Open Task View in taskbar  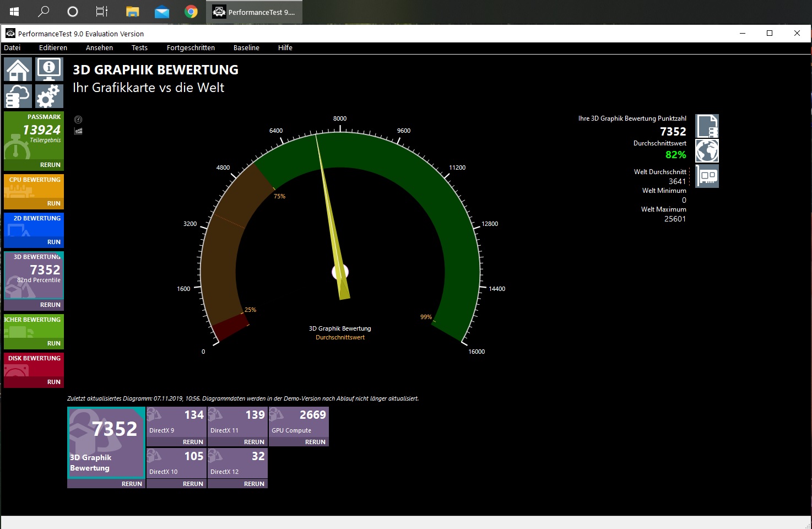pyautogui.click(x=102, y=12)
